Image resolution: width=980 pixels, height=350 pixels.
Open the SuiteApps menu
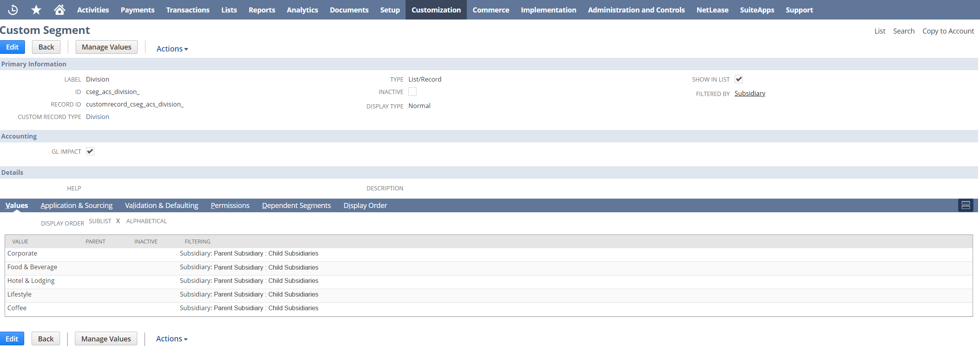(757, 10)
